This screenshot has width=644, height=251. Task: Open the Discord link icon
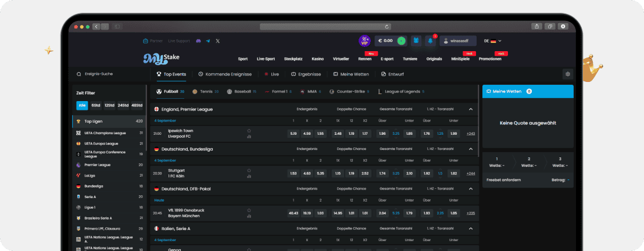click(x=198, y=41)
